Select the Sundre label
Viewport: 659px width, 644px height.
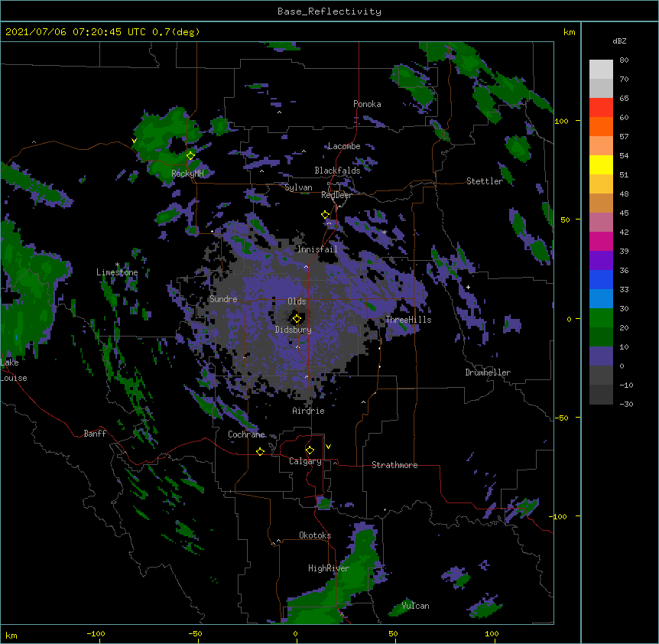point(223,299)
